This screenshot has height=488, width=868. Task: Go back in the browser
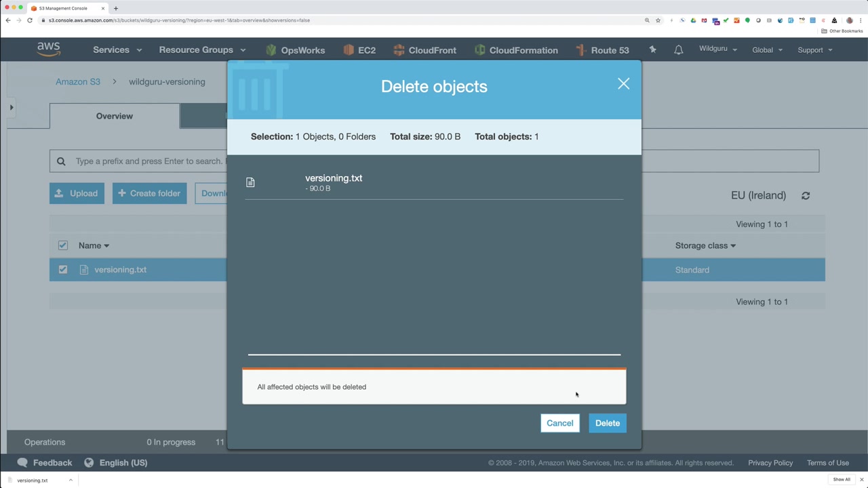pos(8,20)
